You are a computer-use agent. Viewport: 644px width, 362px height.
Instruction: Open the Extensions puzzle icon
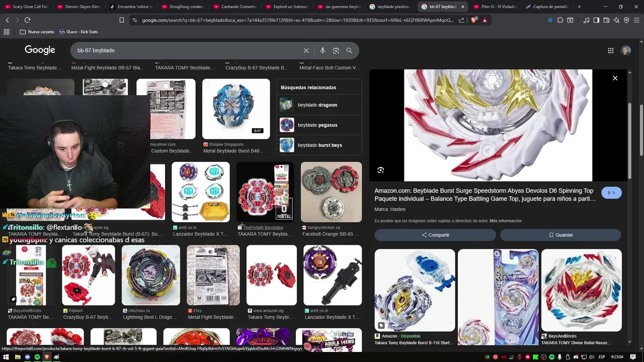(x=560, y=20)
